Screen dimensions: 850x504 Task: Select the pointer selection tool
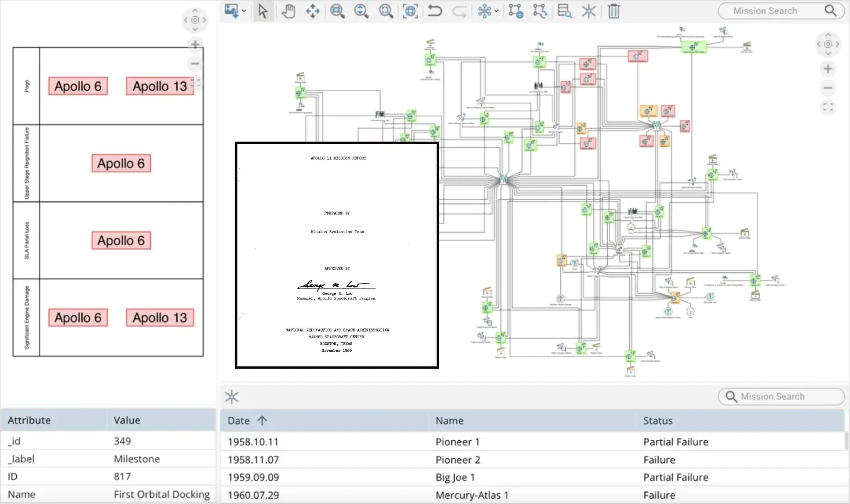tap(263, 11)
